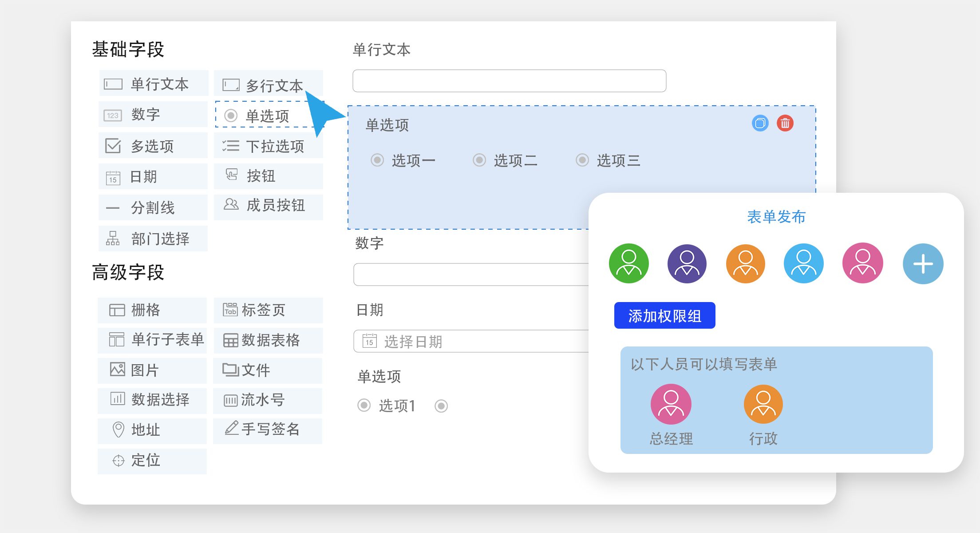This screenshot has width=980, height=533.
Task: Select the 选项二 radio button
Action: [479, 160]
